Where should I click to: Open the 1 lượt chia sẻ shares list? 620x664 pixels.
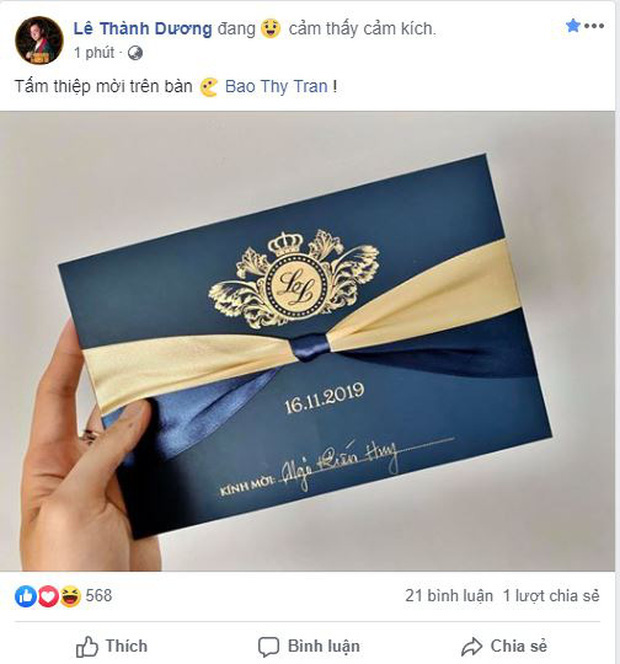point(551,596)
